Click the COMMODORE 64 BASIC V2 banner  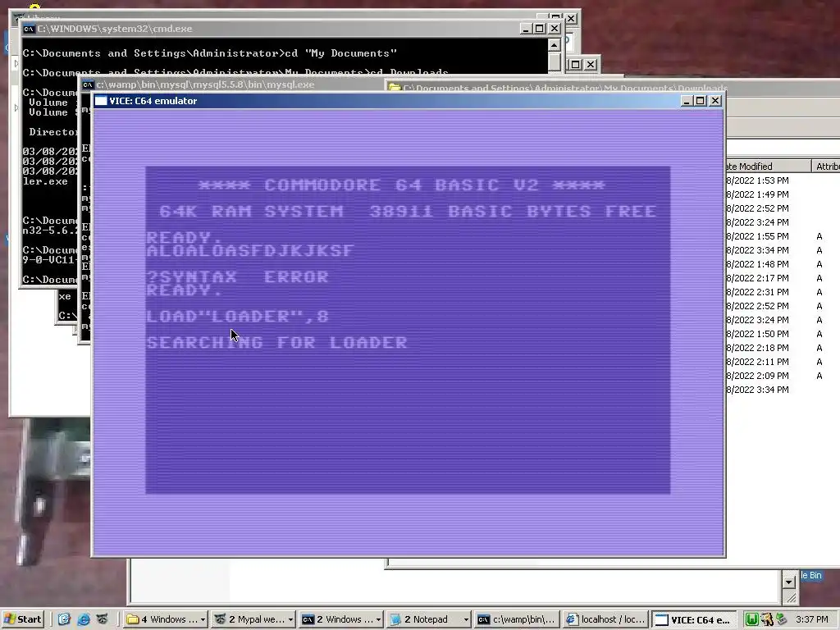coord(401,185)
